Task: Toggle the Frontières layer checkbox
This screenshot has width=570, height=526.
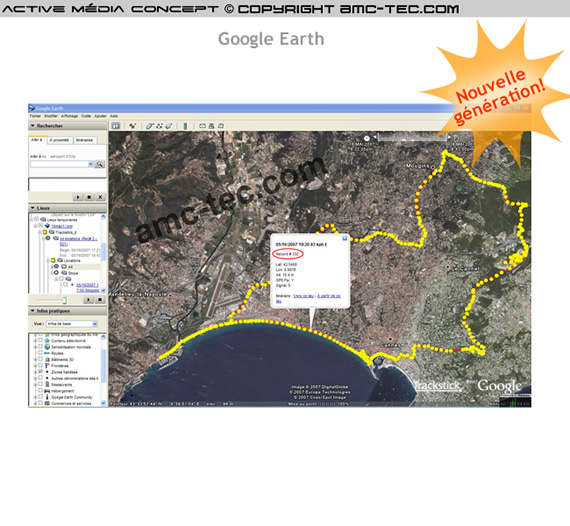Action: (x=40, y=365)
